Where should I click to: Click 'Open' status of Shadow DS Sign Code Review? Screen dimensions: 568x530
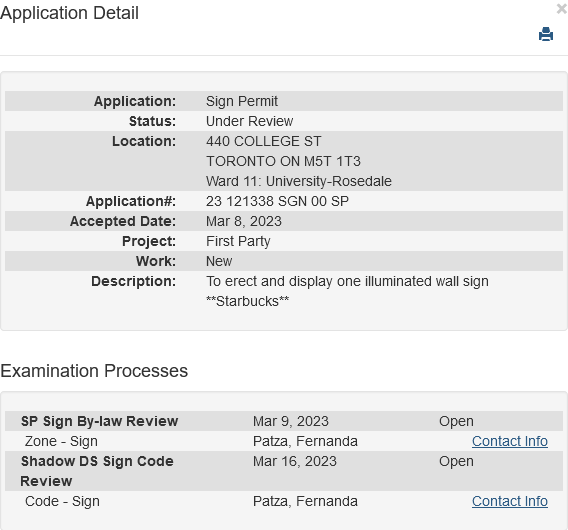(x=456, y=462)
